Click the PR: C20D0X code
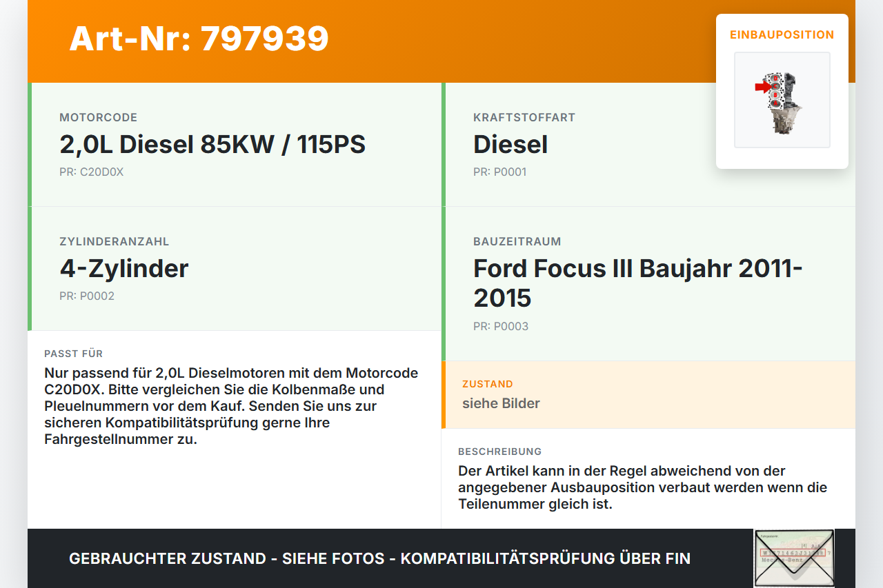Screen dimensions: 883x588 click(91, 172)
